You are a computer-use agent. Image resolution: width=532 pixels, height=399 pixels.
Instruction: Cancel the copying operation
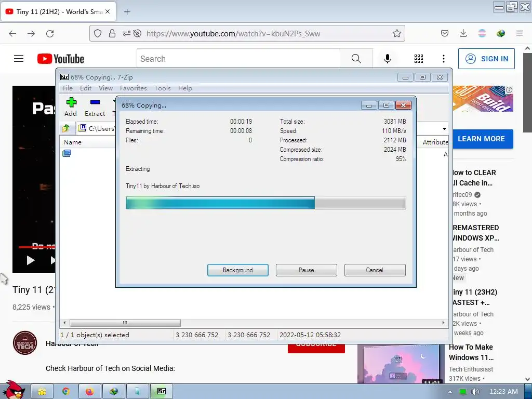(x=375, y=270)
